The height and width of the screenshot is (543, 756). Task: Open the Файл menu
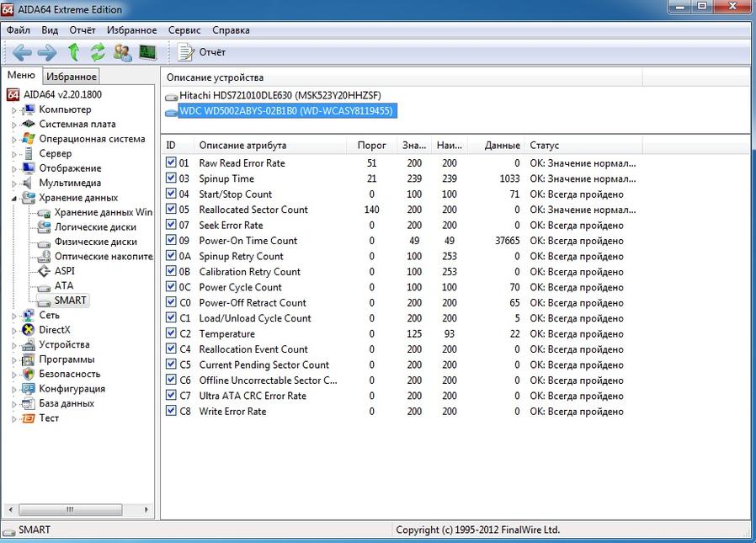coord(19,30)
